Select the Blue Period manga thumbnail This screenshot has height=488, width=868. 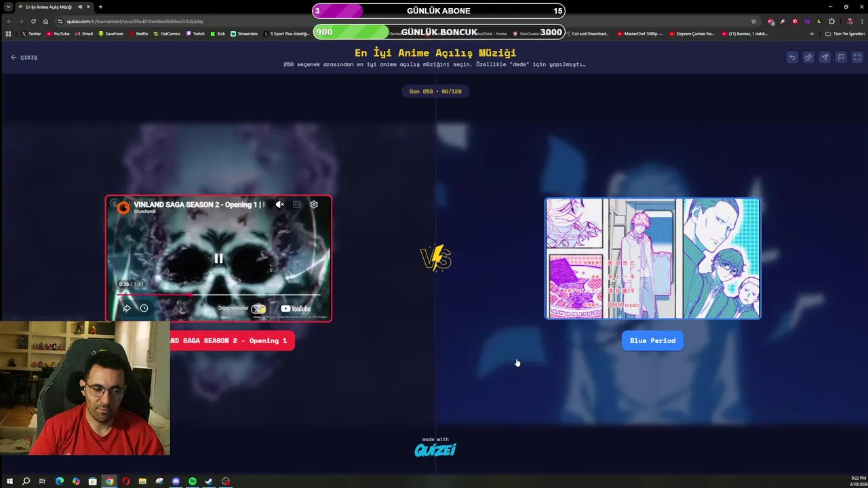point(653,258)
